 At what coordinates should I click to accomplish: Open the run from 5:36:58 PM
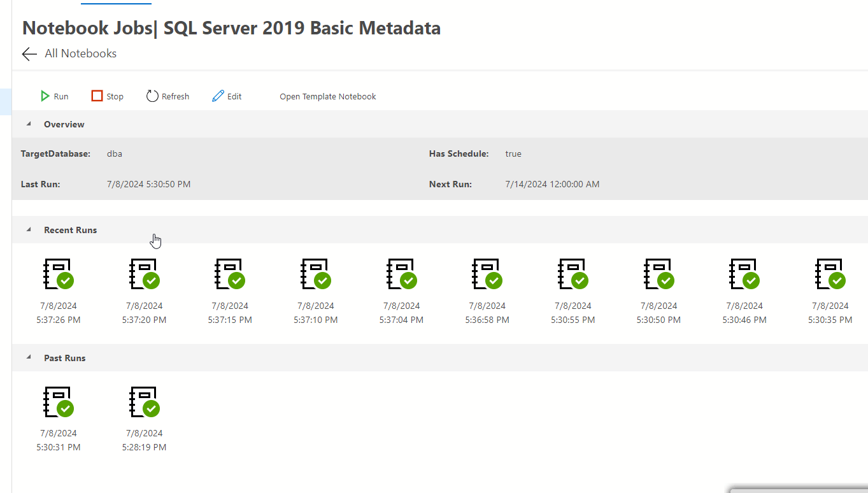pyautogui.click(x=487, y=275)
